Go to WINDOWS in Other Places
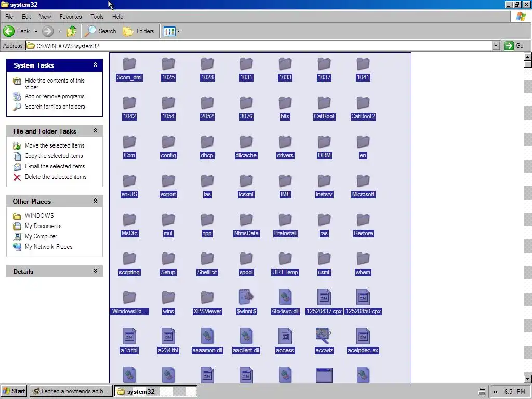Screen dimensions: 532x399 [39, 216]
